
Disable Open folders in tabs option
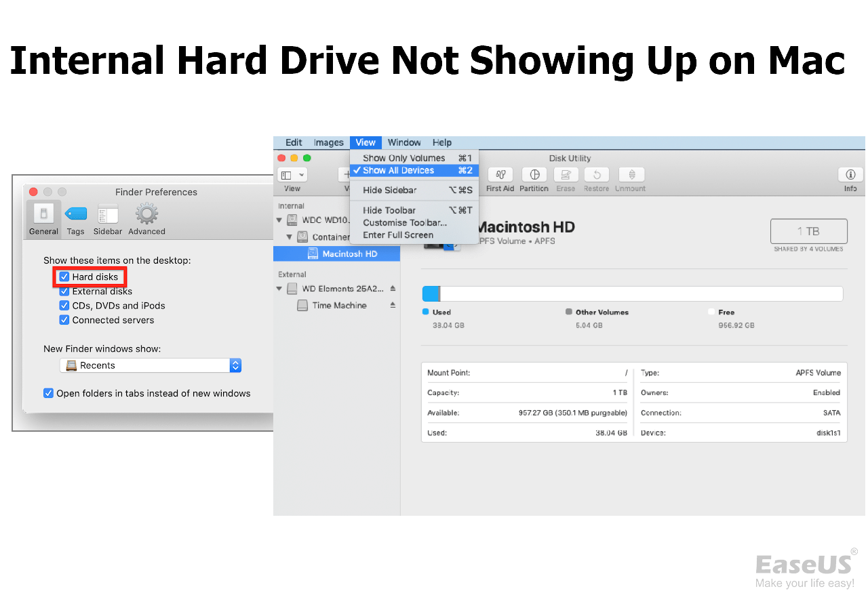coord(48,393)
